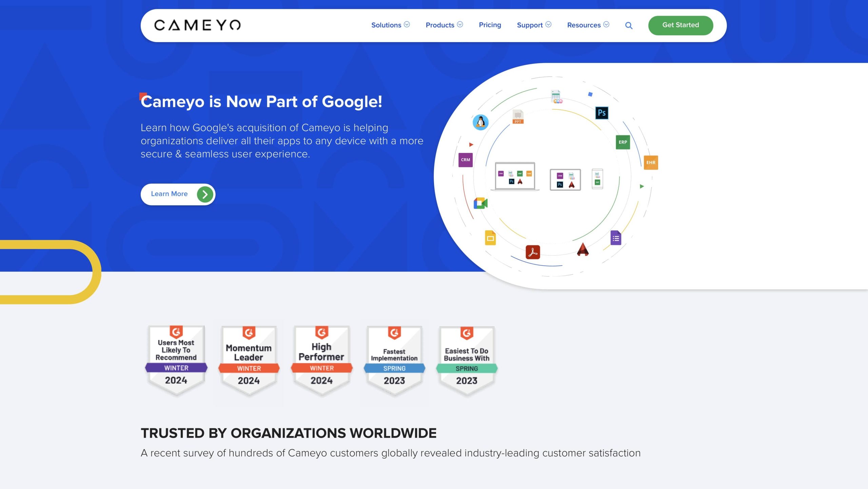
Task: Click the yellow Google Slides icon
Action: click(x=490, y=238)
